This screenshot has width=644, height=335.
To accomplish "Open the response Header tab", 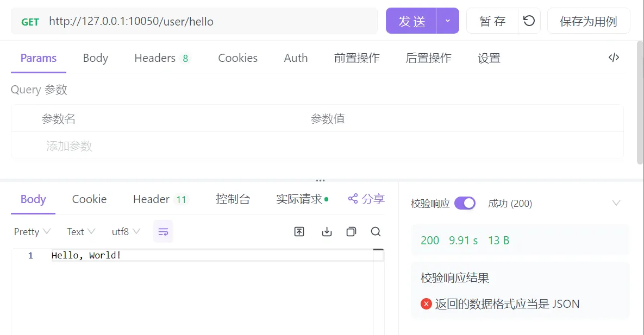I will [160, 199].
